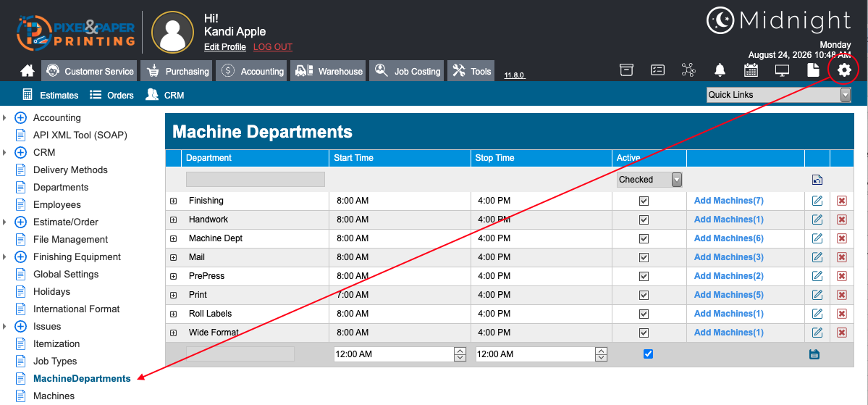Delete the Roll Labels department row

[841, 314]
